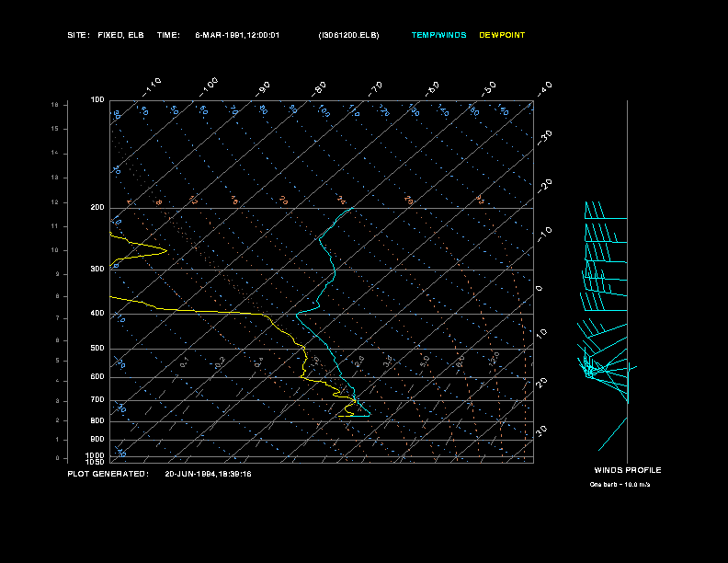
Task: Click the 200 pressure level label
Action: click(97, 208)
